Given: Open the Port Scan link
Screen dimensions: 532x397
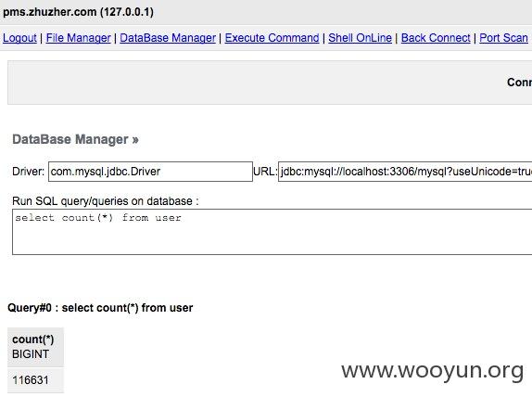Looking at the screenshot, I should tap(504, 38).
